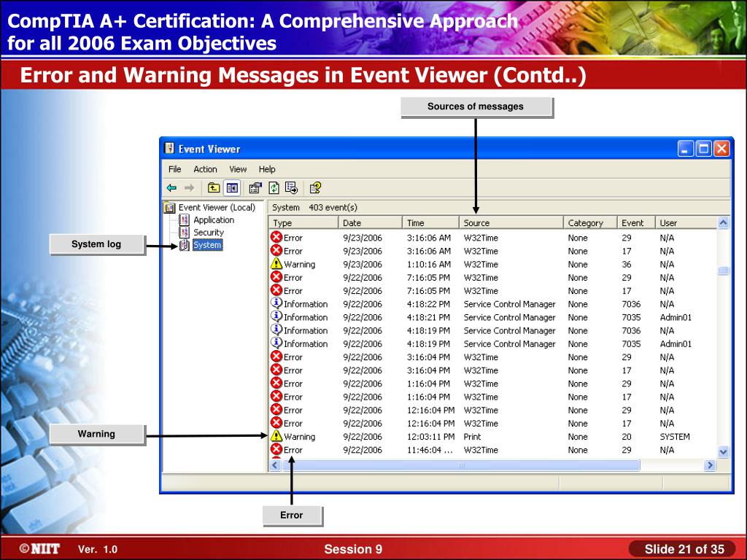Click event ID 36 cell
Screen dimensions: 747x560
627,264
